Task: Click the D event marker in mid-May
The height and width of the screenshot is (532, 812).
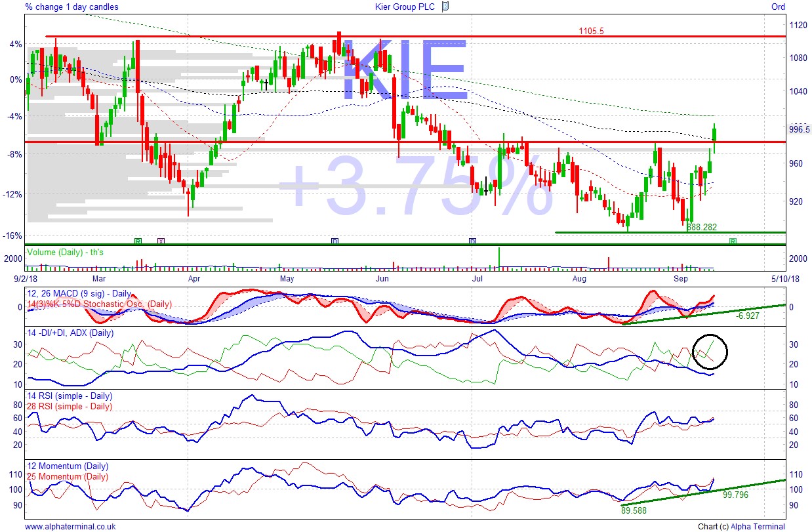Action: [x=335, y=241]
